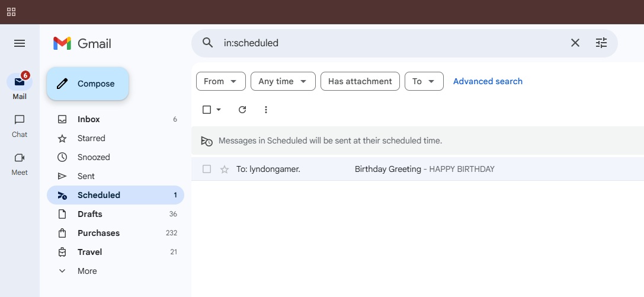
Task: Open Chat from the left rail
Action: click(20, 125)
